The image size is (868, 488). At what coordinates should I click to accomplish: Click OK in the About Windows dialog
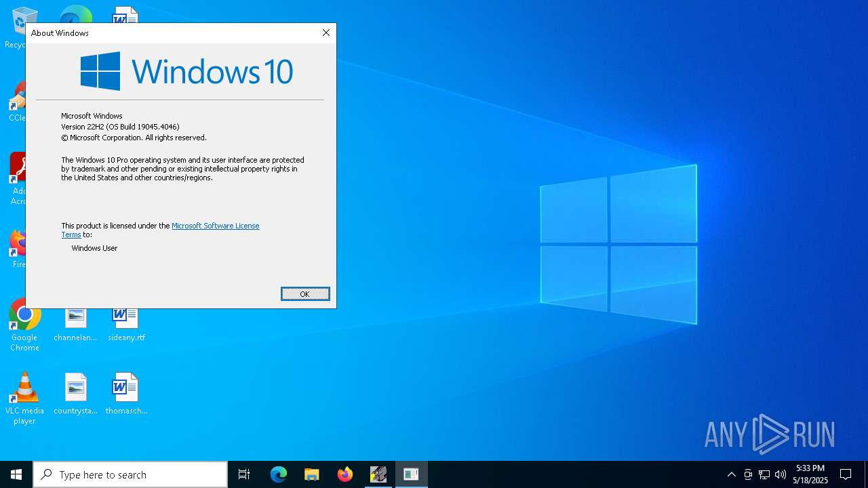click(x=305, y=293)
